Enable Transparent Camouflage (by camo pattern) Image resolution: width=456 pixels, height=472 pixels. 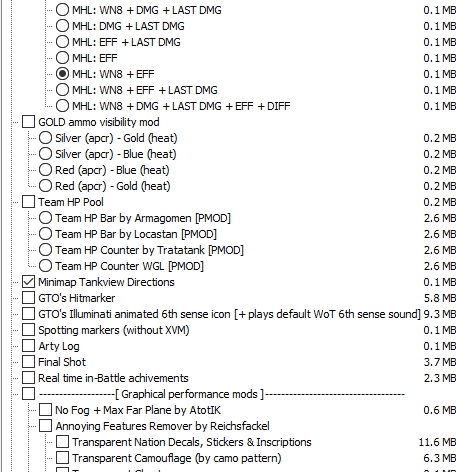tap(62, 458)
